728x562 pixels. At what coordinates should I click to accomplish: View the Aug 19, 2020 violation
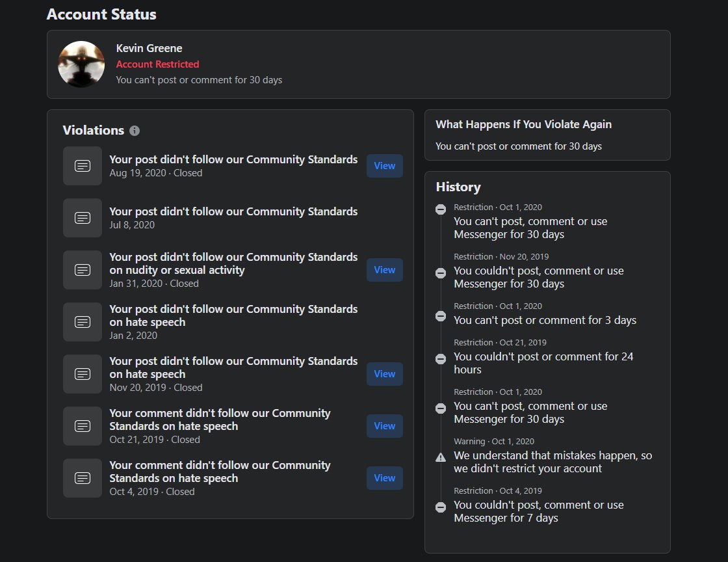[x=385, y=166]
